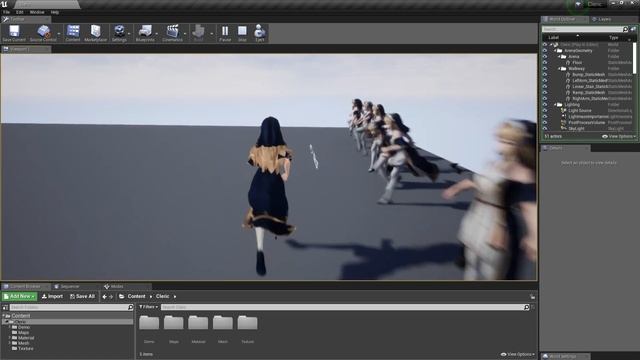Click the green Add New button
The height and width of the screenshot is (360, 640).
pos(20,296)
